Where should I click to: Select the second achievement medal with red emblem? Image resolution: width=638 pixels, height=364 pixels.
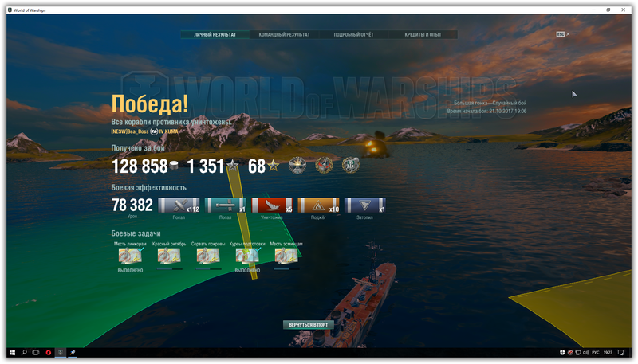click(x=325, y=166)
